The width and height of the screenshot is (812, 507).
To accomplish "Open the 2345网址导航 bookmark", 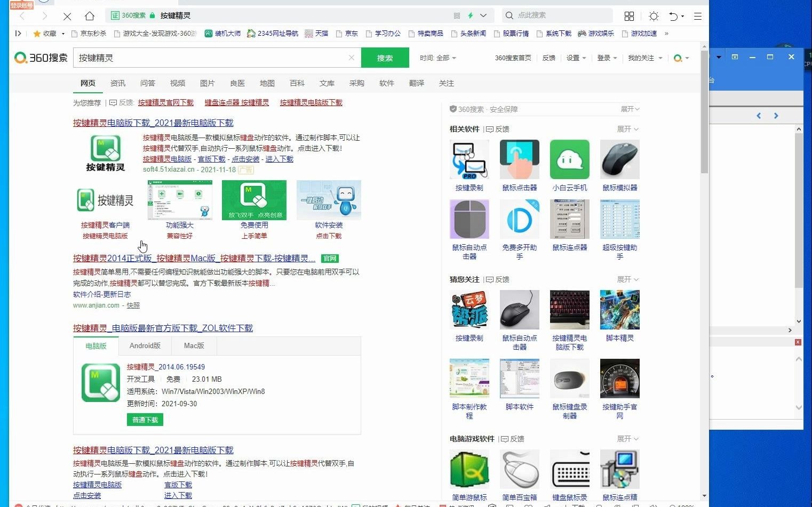I will [273, 34].
